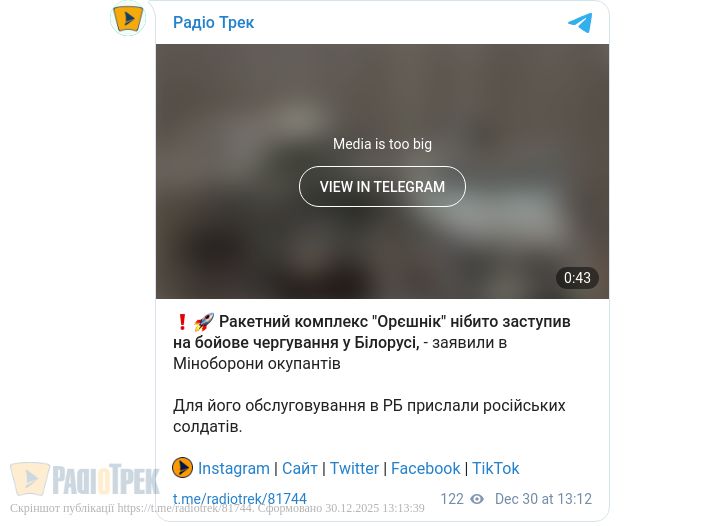The image size is (720, 526).
Task: Click the rocket emoji in the post
Action: [x=204, y=322]
